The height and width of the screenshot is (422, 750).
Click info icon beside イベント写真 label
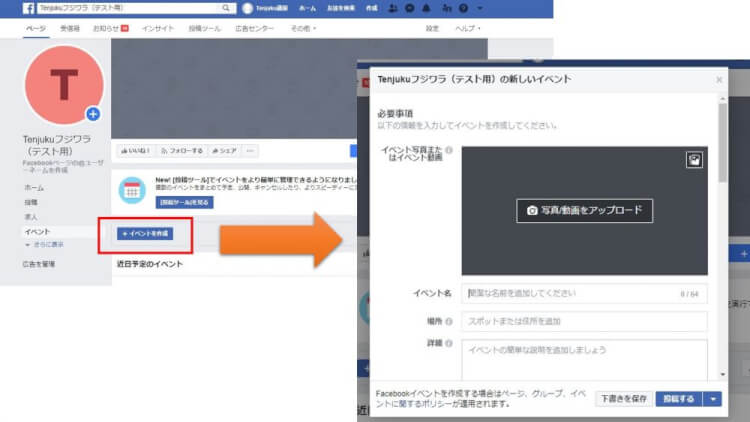coord(449,150)
